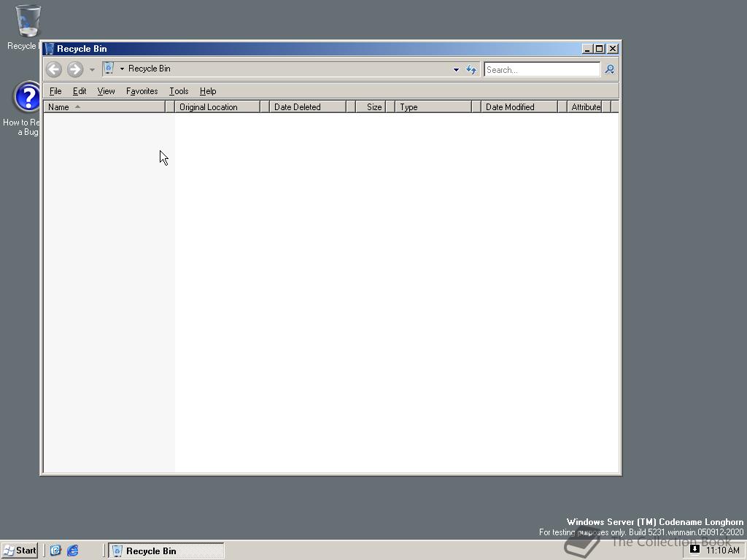This screenshot has width=747, height=560.
Task: Click Show Desktop quick launch icon
Action: pos(55,551)
